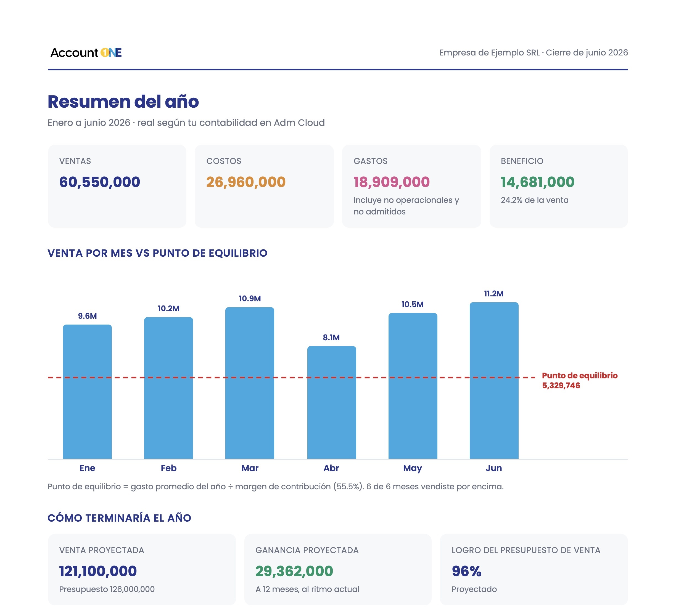The width and height of the screenshot is (676, 616).
Task: Click the May bar in chart
Action: coord(413,386)
